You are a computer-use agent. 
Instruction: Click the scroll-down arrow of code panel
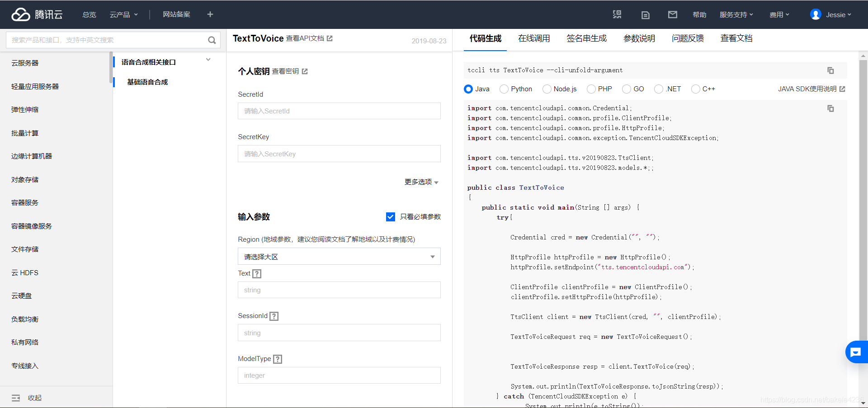pos(863,403)
